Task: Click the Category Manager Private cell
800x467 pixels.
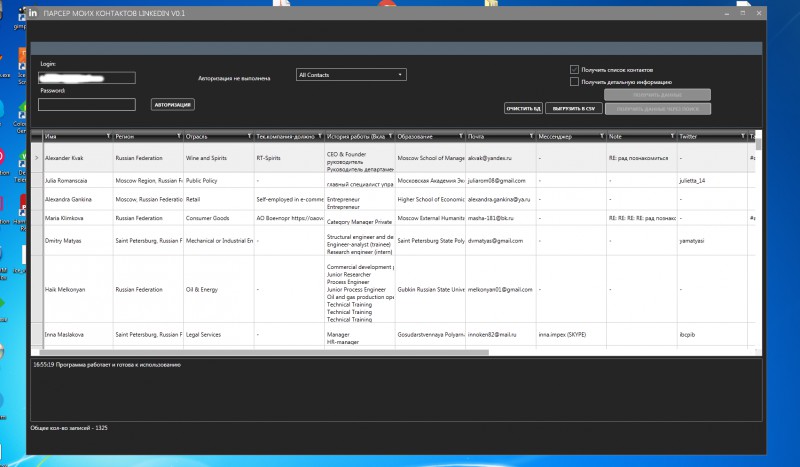Action: [x=360, y=218]
